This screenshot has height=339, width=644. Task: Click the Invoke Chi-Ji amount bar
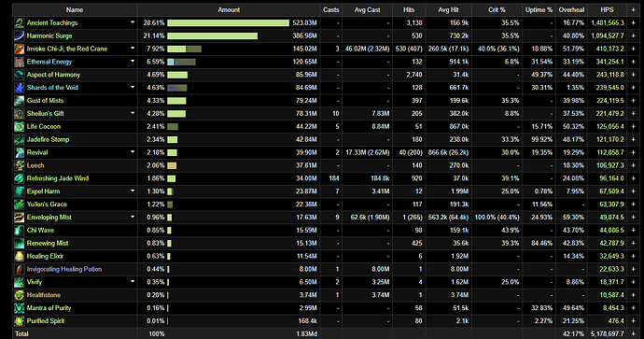click(185, 49)
